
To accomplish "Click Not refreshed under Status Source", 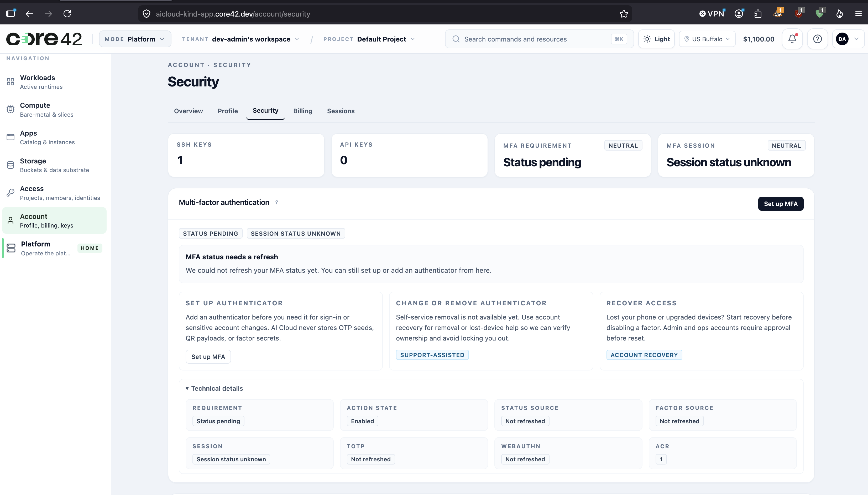I will click(525, 421).
